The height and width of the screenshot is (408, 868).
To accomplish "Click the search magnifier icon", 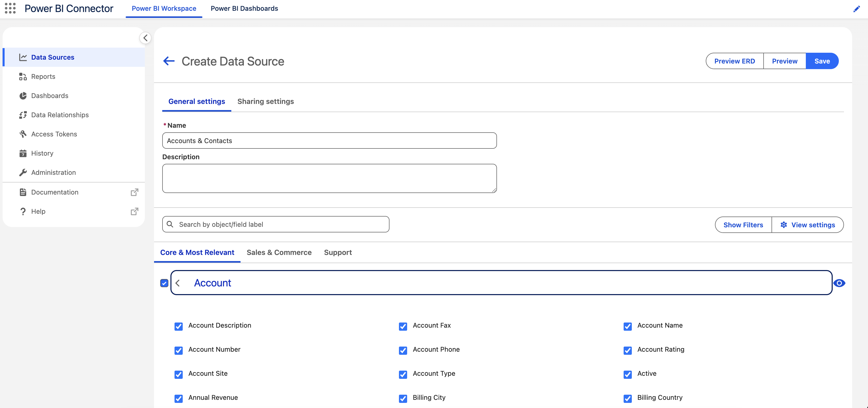I will 170,224.
